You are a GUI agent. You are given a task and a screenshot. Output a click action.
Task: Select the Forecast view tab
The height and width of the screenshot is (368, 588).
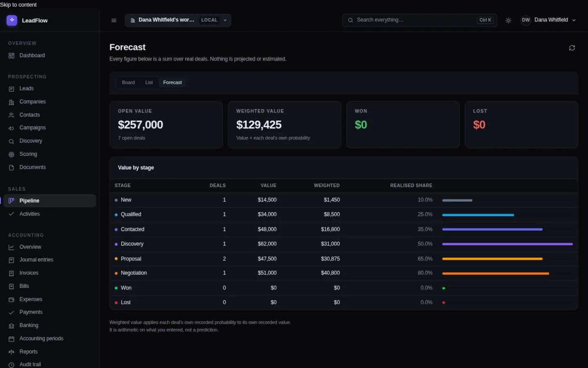pyautogui.click(x=172, y=83)
